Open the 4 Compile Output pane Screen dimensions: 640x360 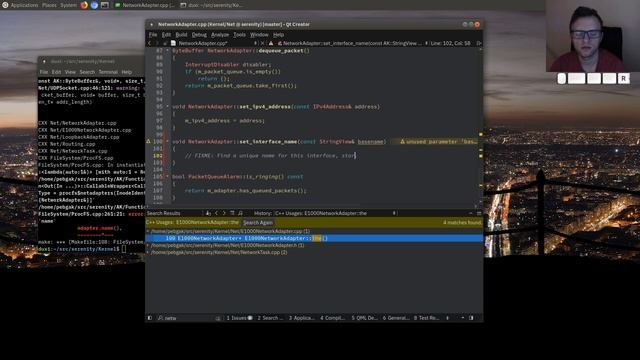(333, 318)
